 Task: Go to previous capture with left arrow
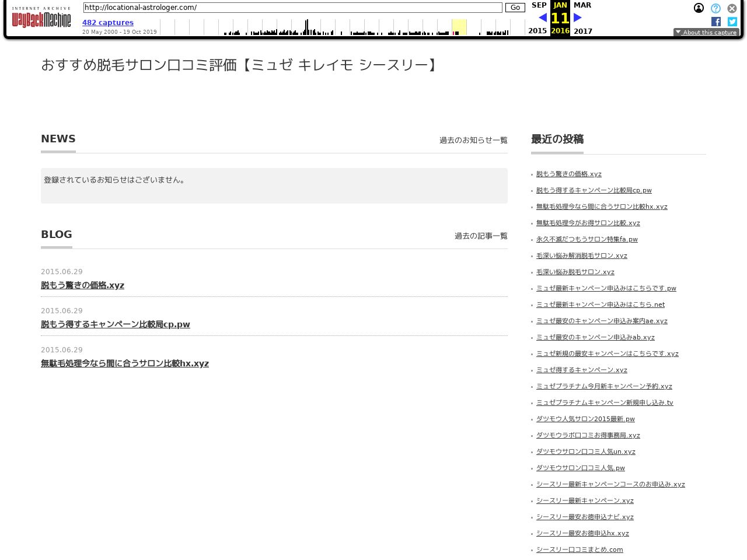pos(543,17)
